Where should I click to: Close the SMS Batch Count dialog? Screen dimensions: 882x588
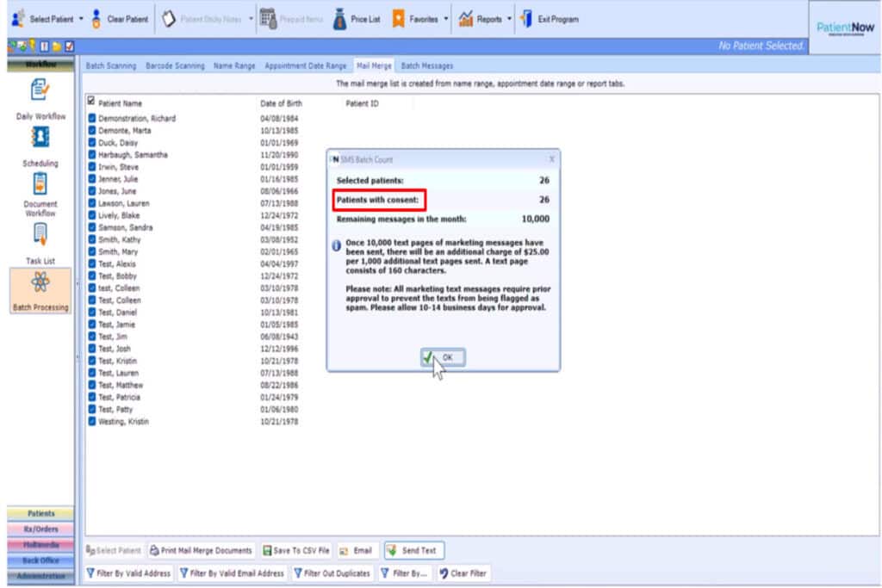pyautogui.click(x=551, y=159)
